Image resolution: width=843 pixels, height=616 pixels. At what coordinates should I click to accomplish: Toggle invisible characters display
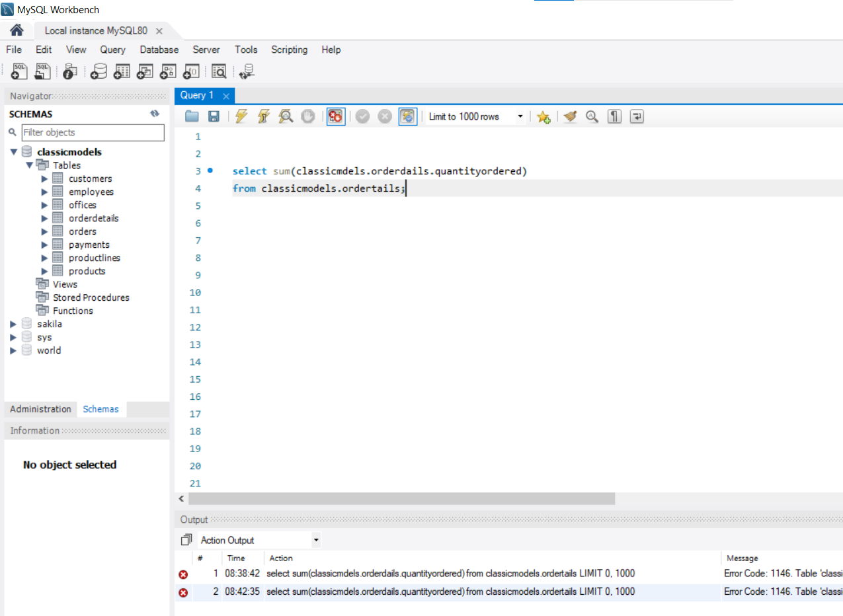pos(615,116)
